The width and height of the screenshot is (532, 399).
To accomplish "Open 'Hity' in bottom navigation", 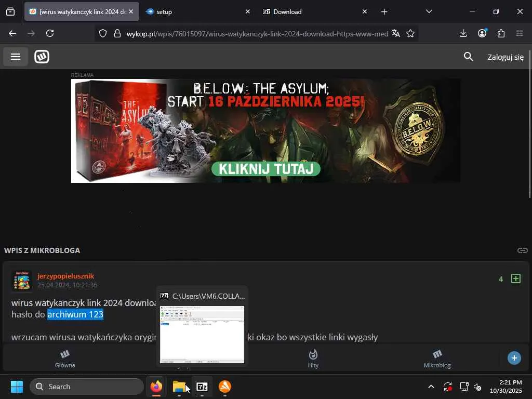I will point(313,359).
